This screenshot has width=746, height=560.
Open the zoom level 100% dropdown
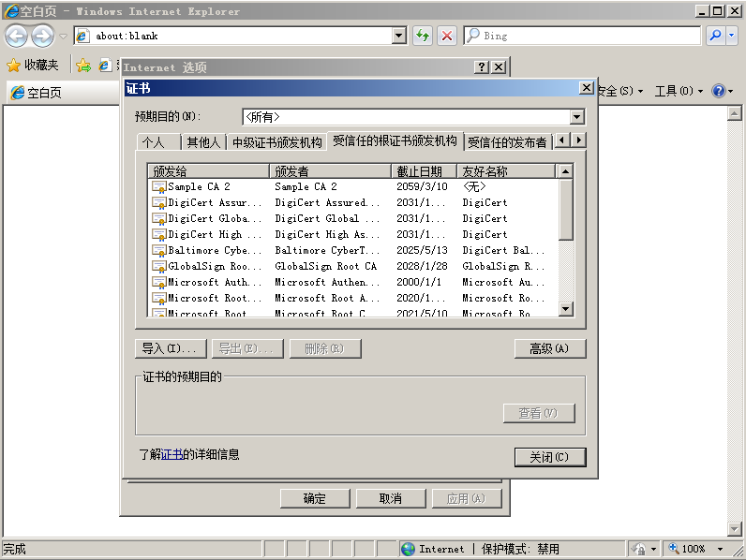pos(721,549)
